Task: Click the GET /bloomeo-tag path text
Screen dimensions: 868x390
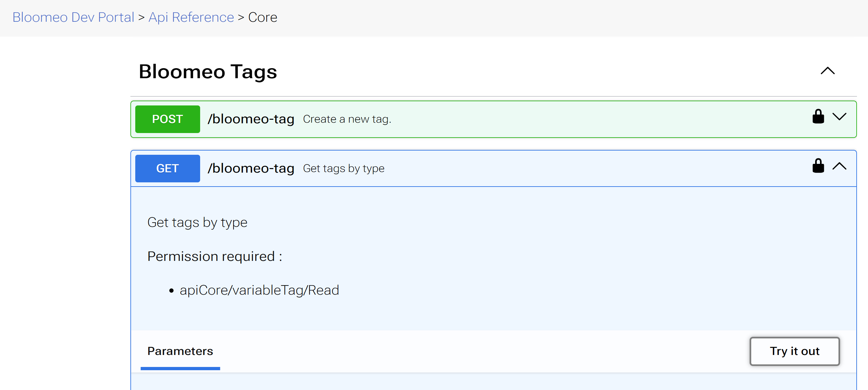Action: [x=251, y=168]
